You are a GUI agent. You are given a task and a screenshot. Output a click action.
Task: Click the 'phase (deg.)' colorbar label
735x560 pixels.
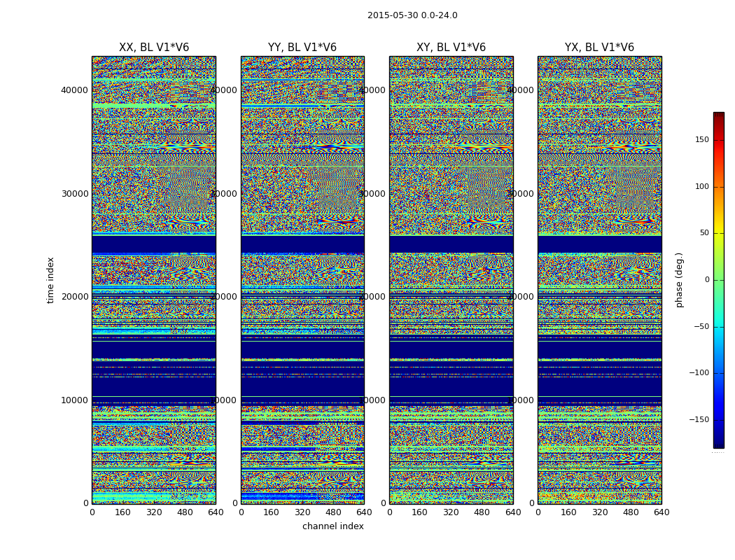(x=679, y=280)
